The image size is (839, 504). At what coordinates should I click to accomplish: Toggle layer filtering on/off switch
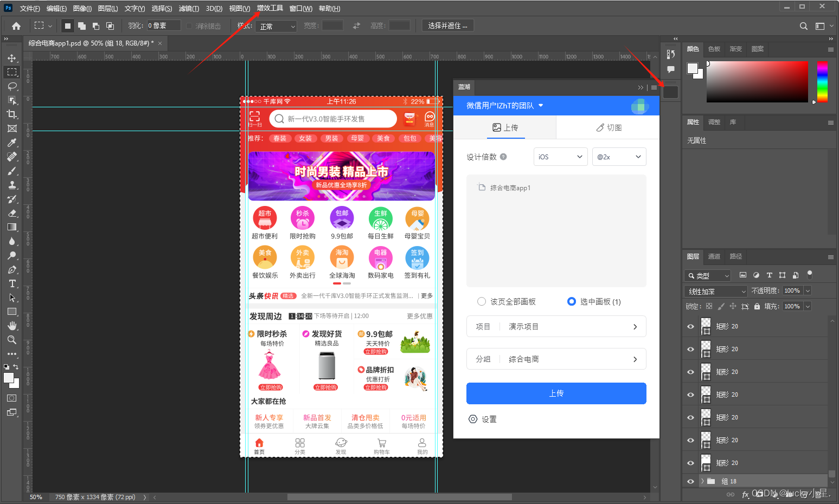click(x=810, y=274)
